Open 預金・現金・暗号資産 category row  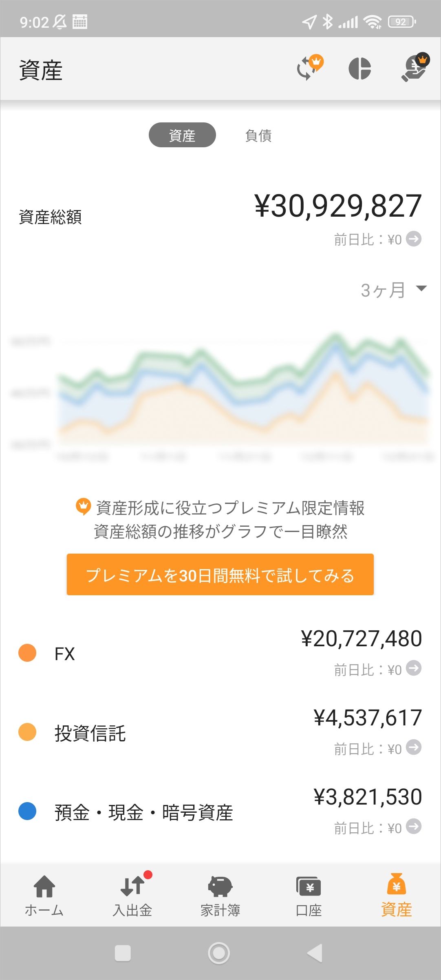click(143, 812)
